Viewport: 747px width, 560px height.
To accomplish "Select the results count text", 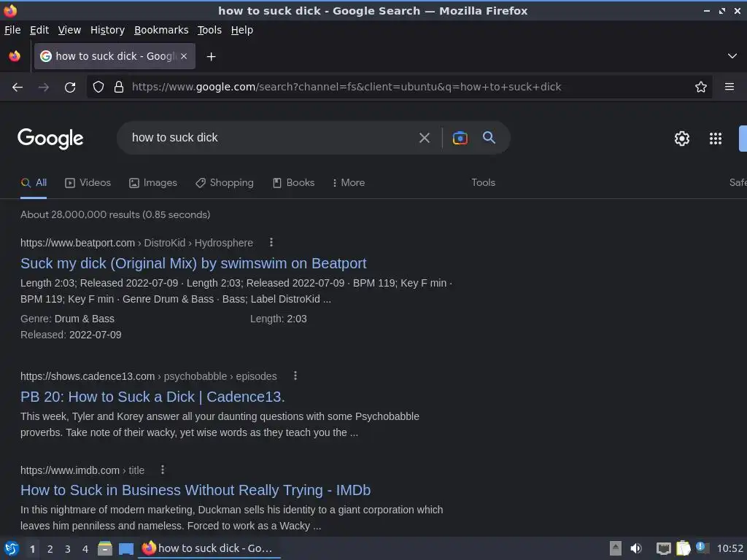I will (115, 215).
